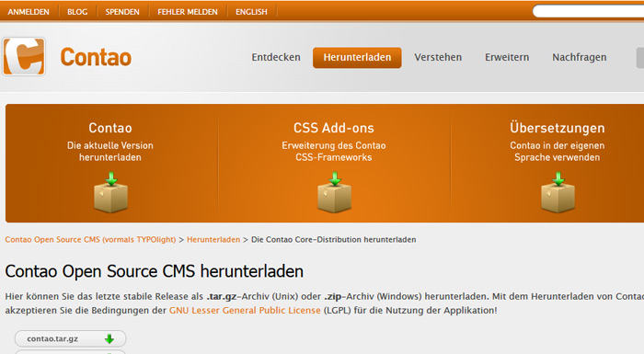Viewport: 644px width, 354px height.
Task: Follow breadcrumb Contao Open Source CMS (vormals TYPOlight)
Action: click(90, 239)
